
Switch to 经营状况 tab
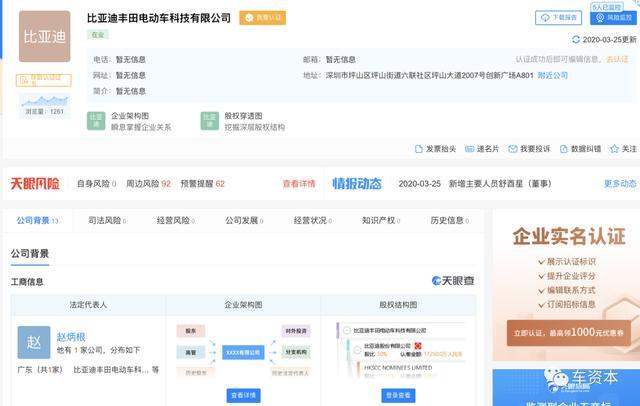[312, 221]
